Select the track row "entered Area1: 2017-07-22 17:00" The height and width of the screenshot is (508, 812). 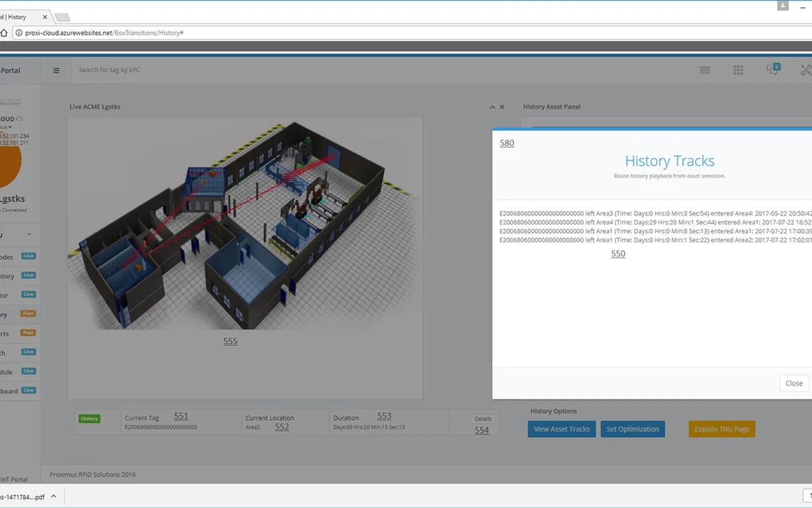656,231
